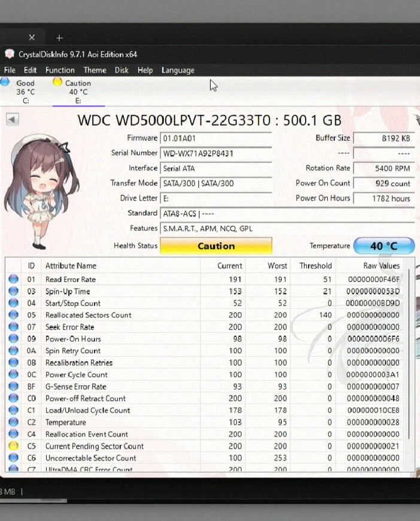Screen dimensions: 420x521
Task: Click the plus icon to open new tab
Action: (x=59, y=38)
